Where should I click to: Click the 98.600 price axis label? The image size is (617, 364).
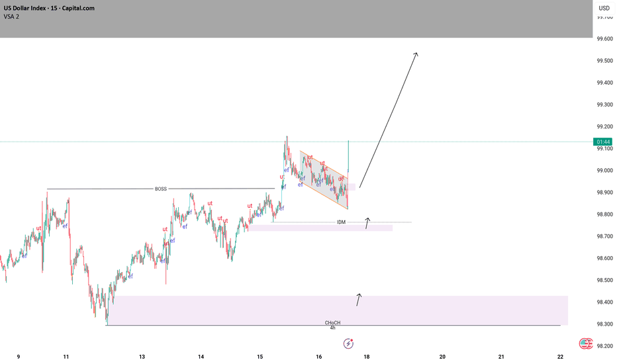coord(605,259)
